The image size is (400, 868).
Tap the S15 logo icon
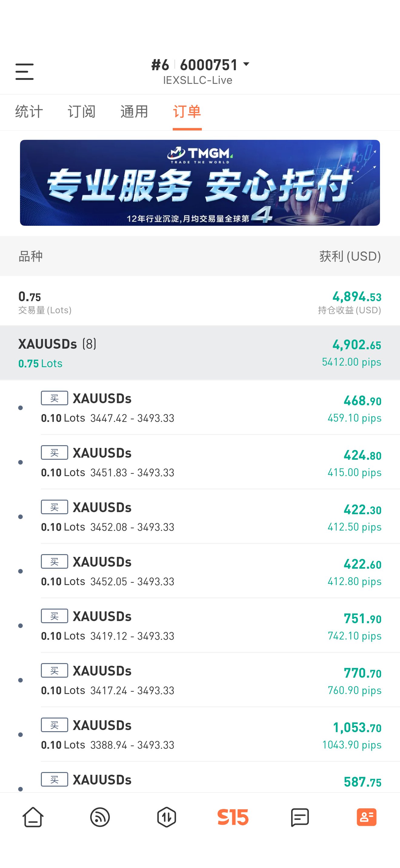[233, 817]
